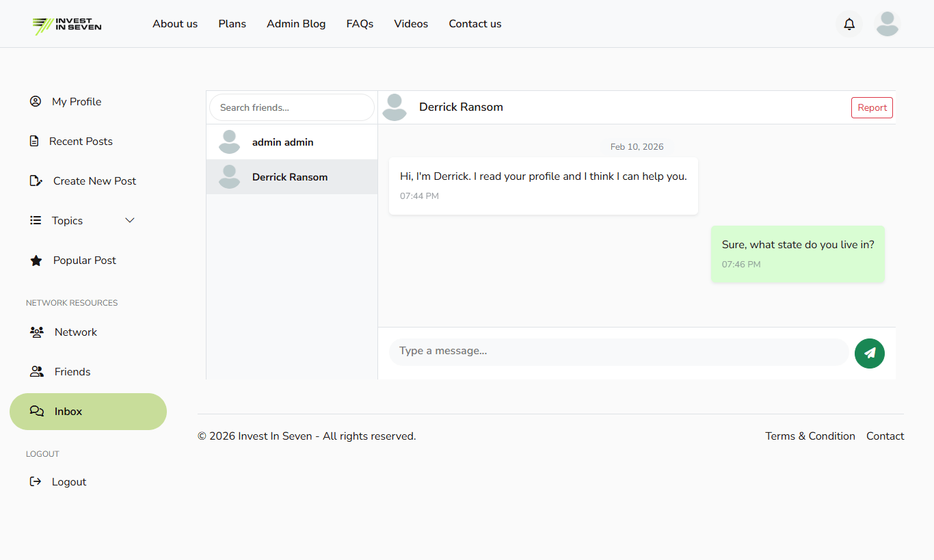
Task: Click the notification bell icon
Action: [x=849, y=24]
